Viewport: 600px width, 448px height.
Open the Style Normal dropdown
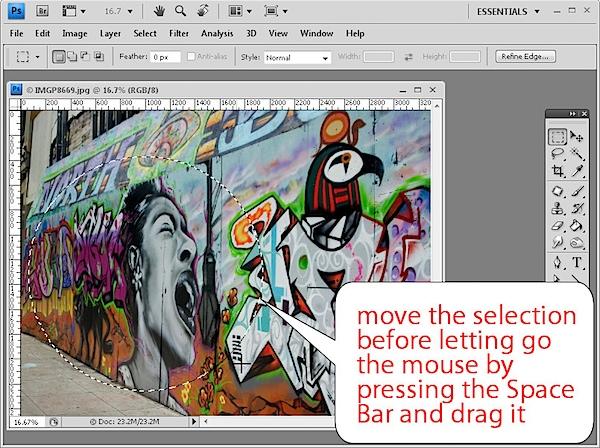297,57
